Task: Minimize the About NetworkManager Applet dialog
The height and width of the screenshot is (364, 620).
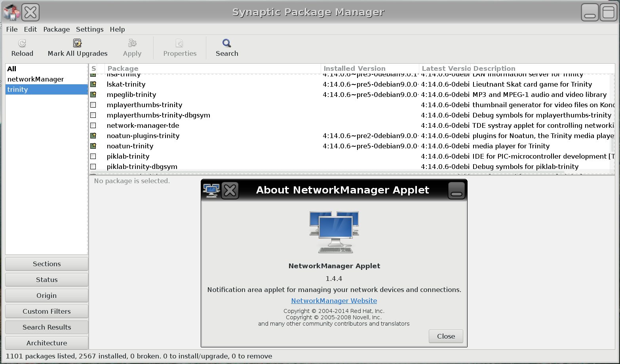Action: click(x=456, y=190)
